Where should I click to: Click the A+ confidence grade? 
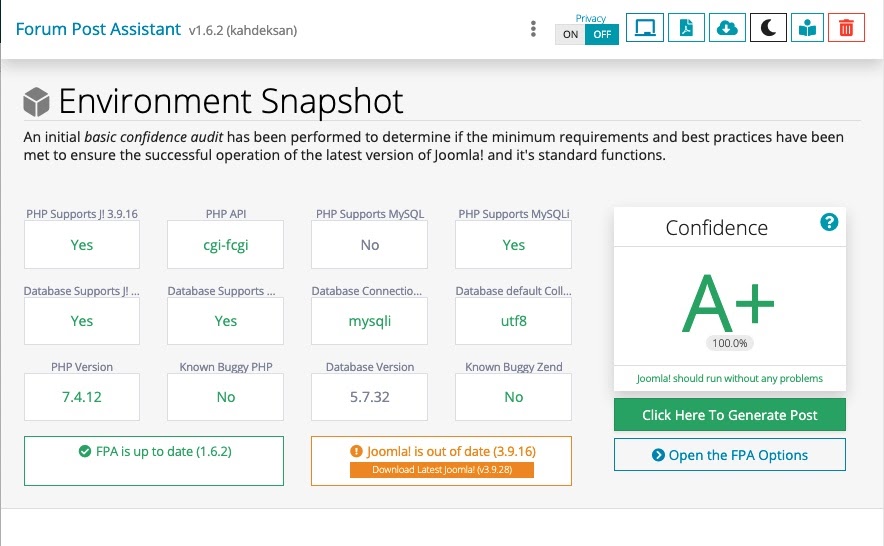click(729, 302)
